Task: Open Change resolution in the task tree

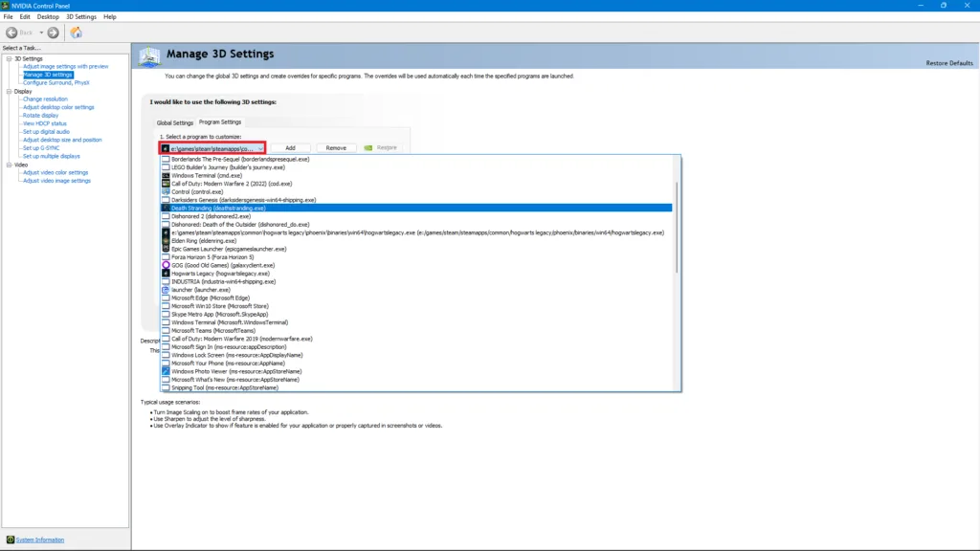Action: (x=45, y=99)
